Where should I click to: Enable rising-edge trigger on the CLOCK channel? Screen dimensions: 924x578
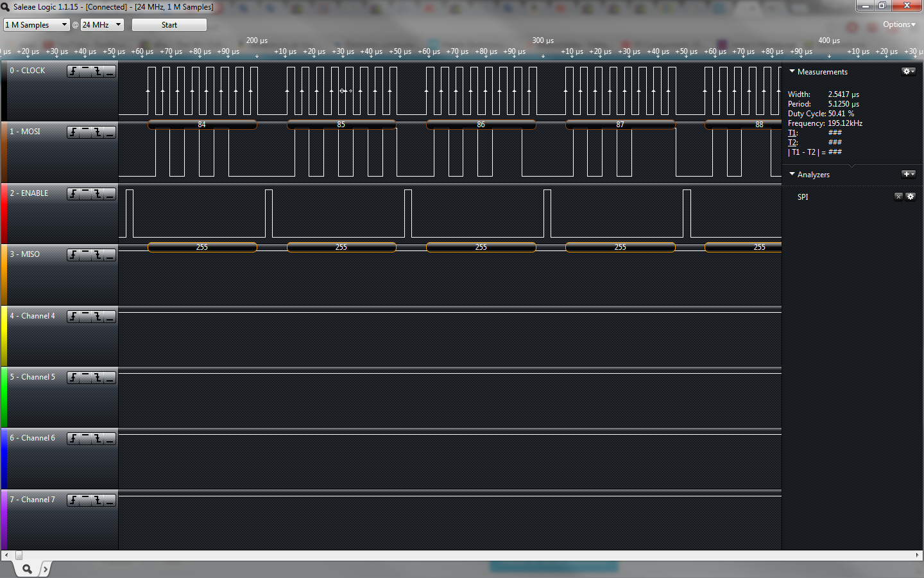[x=73, y=71]
